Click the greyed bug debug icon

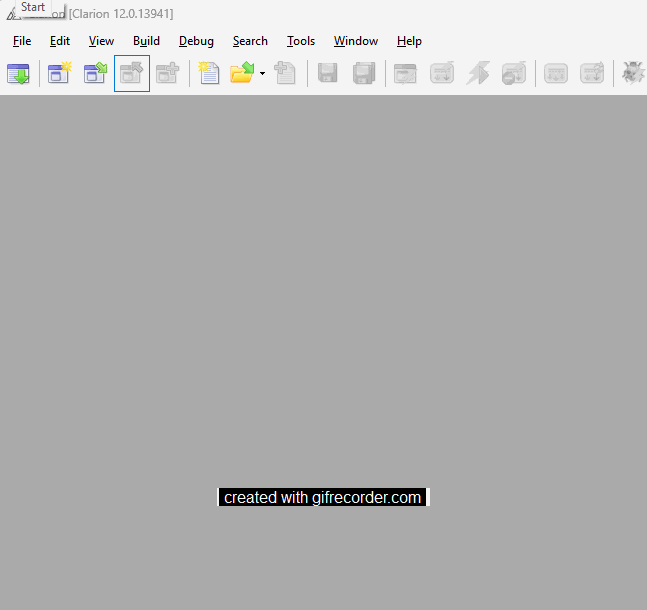pos(633,73)
